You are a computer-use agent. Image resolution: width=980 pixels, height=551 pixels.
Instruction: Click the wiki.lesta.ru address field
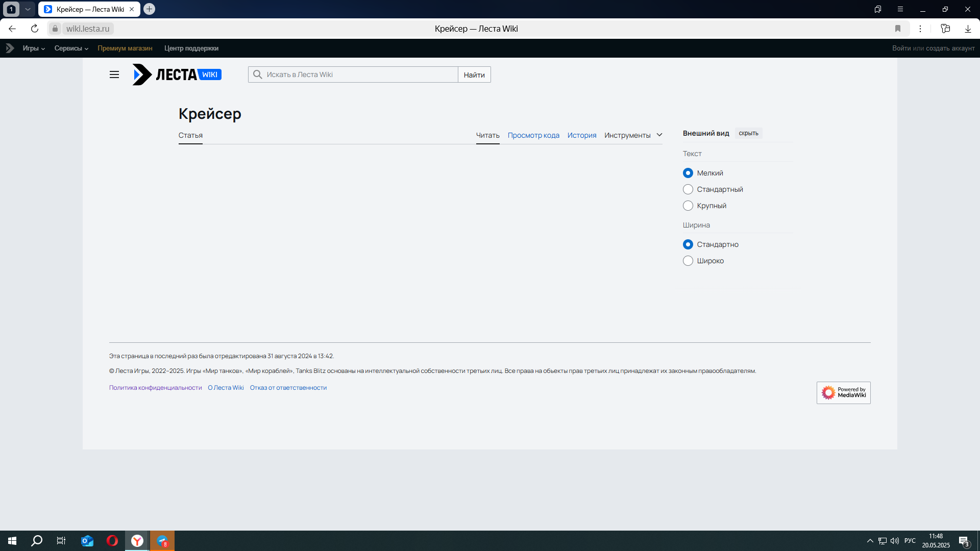pos(88,29)
